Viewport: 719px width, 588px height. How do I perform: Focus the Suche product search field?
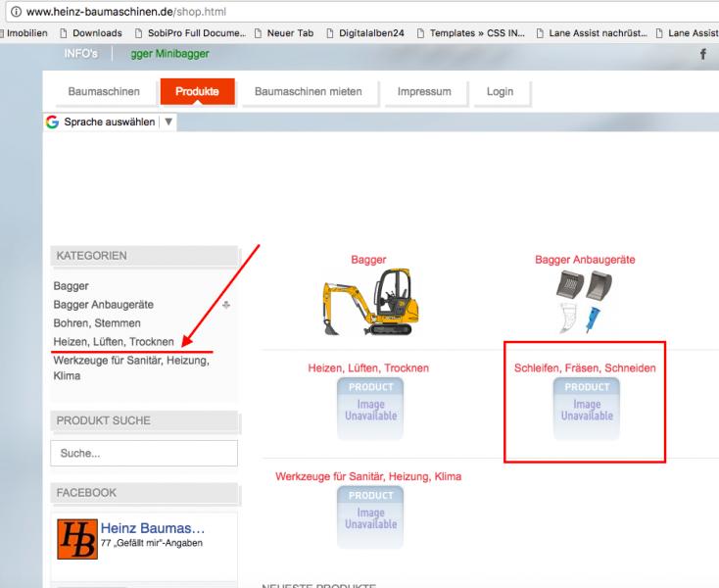(x=143, y=454)
